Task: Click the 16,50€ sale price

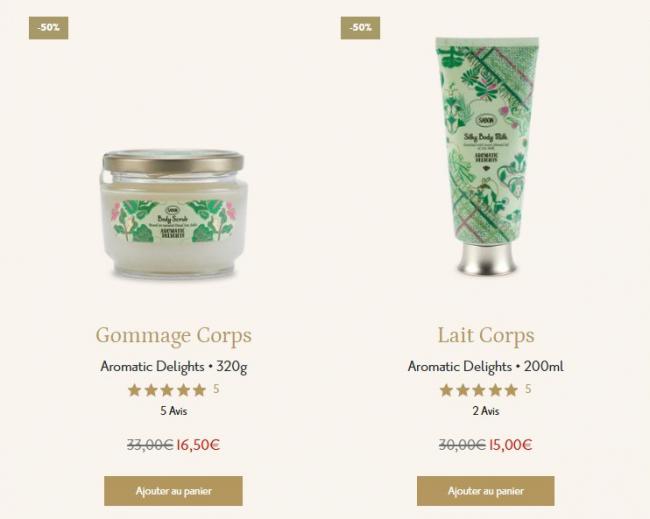Action: [198, 445]
